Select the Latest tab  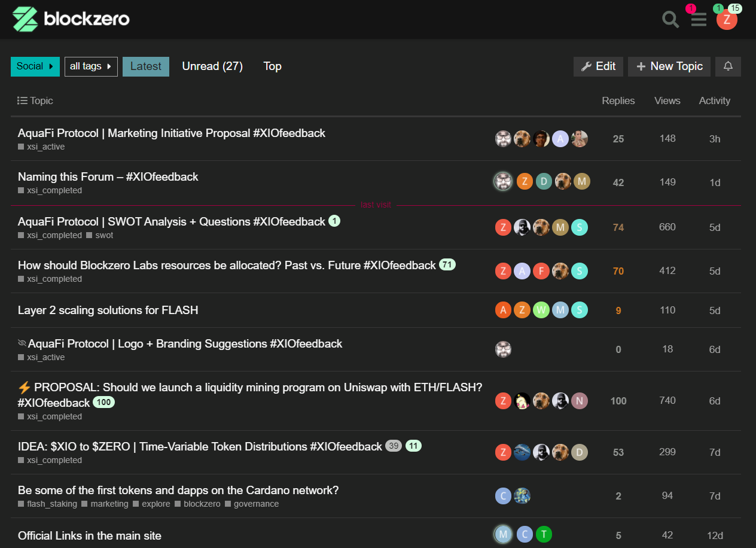click(146, 66)
